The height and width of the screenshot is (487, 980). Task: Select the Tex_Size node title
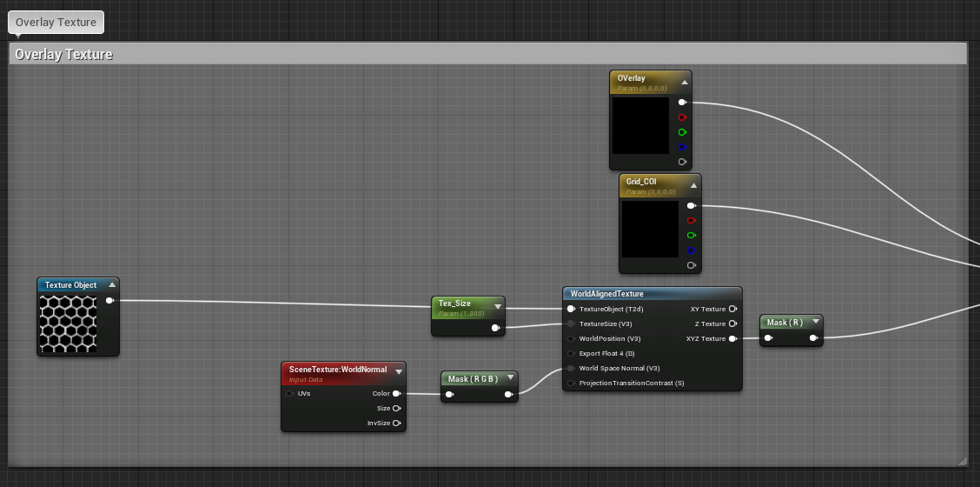click(x=454, y=303)
